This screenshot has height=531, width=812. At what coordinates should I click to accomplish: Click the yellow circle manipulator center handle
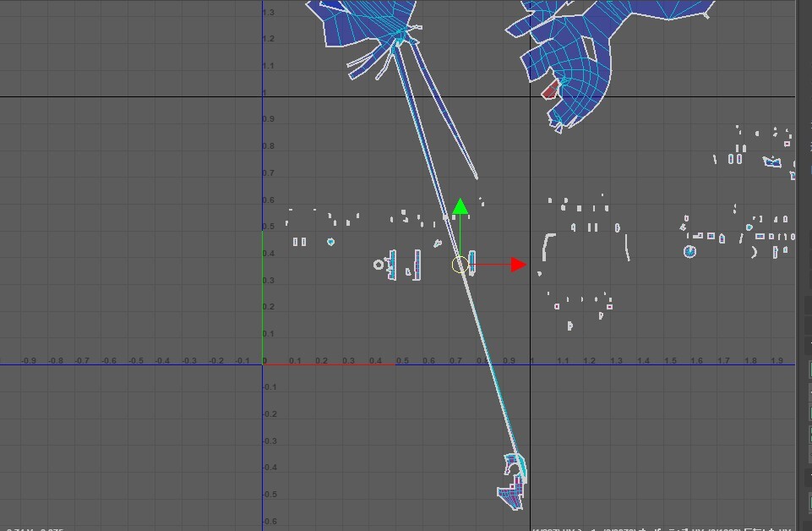pos(460,265)
